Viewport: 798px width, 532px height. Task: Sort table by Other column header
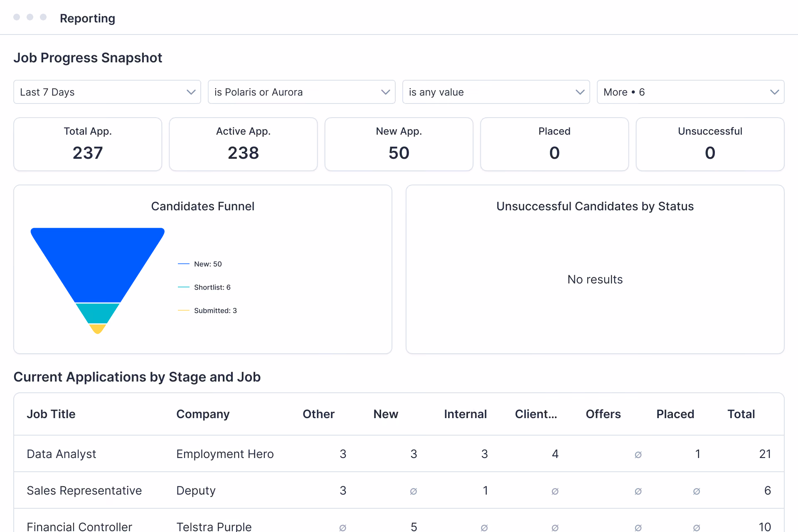(x=318, y=414)
